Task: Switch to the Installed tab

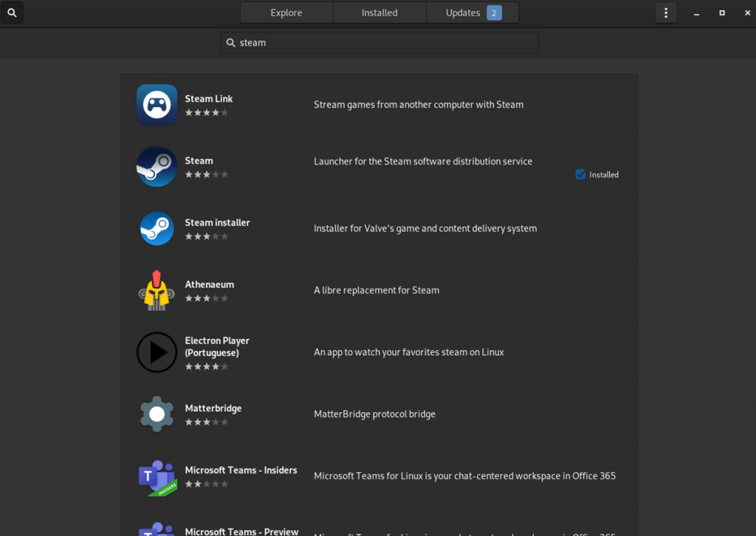Action: 379,13
